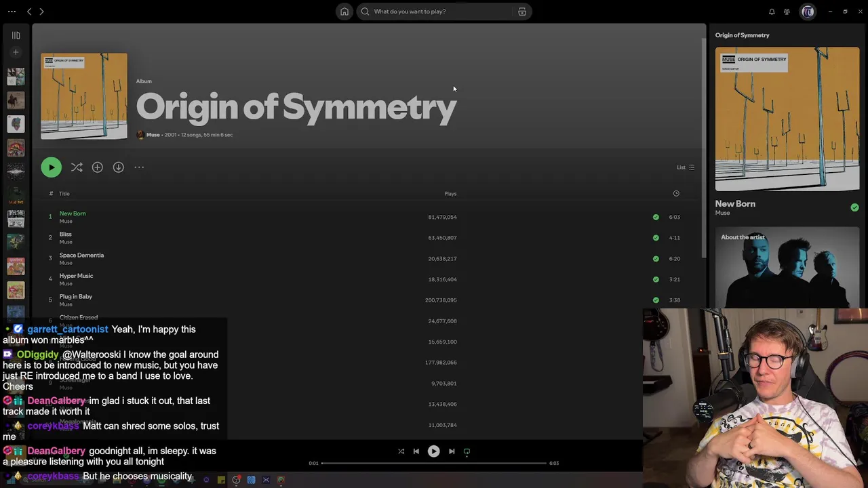This screenshot has height=488, width=868.
Task: Toggle saved checkmark for Hyper Music
Action: [x=656, y=279]
